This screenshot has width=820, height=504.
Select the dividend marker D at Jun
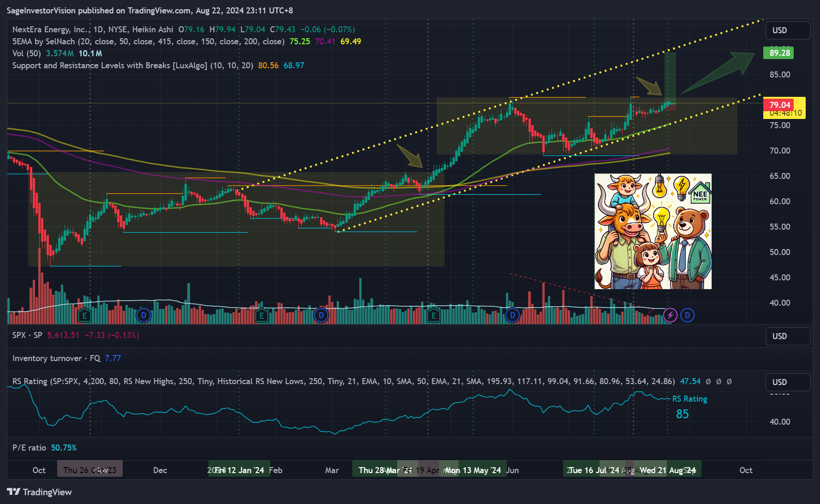[512, 315]
